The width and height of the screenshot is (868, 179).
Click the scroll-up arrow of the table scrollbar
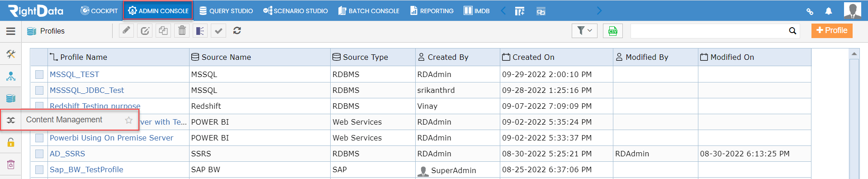point(854,54)
